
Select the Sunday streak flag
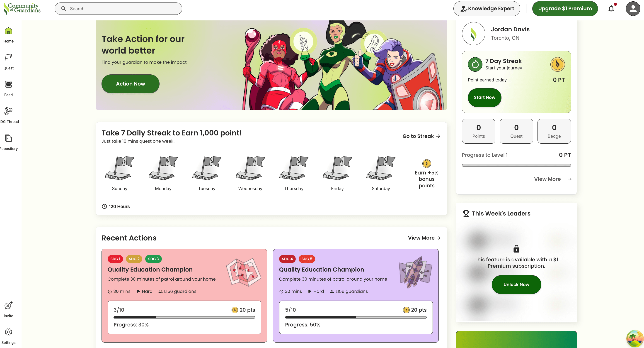[119, 169]
